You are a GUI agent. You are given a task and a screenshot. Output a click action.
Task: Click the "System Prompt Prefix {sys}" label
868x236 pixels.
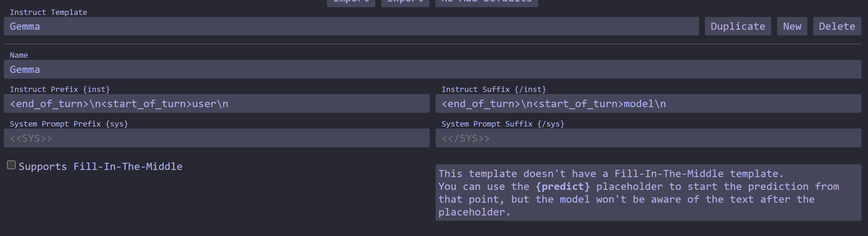pyautogui.click(x=69, y=124)
